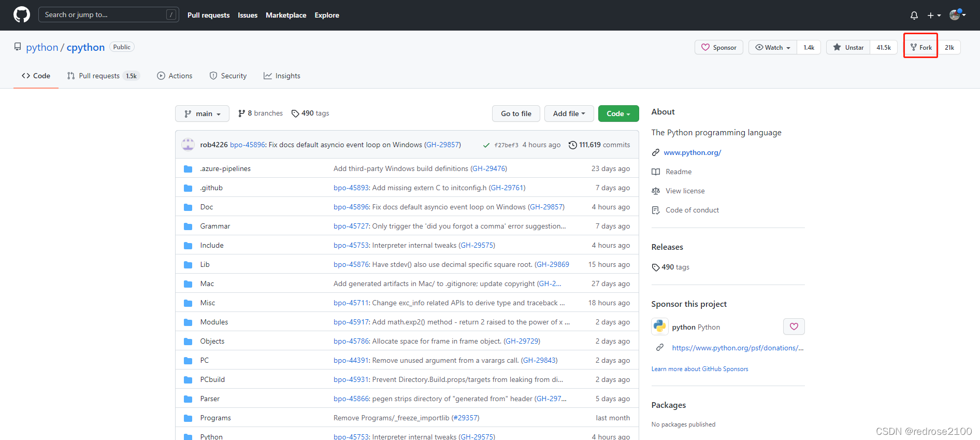The height and width of the screenshot is (440, 980).
Task: View the 8 branches link
Action: coord(261,113)
